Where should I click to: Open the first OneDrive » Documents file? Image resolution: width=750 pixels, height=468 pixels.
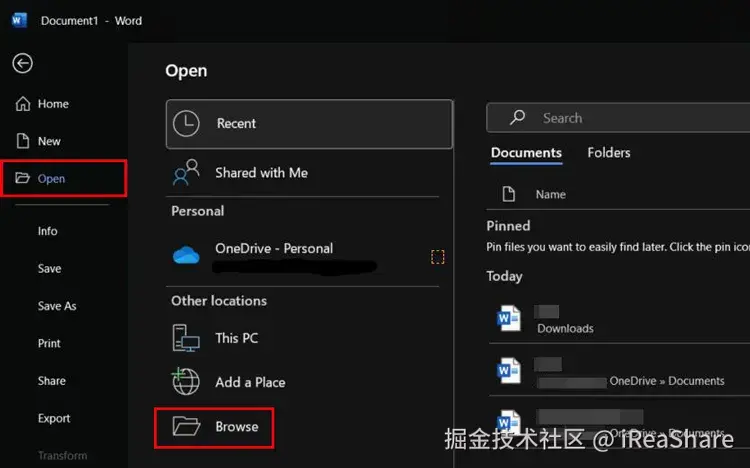619,371
